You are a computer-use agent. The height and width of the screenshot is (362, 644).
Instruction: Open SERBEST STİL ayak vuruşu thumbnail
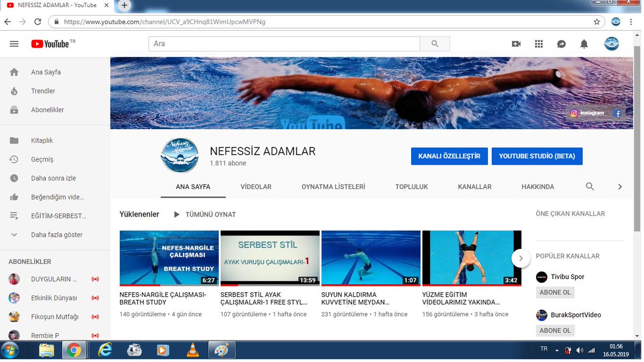pyautogui.click(x=270, y=258)
